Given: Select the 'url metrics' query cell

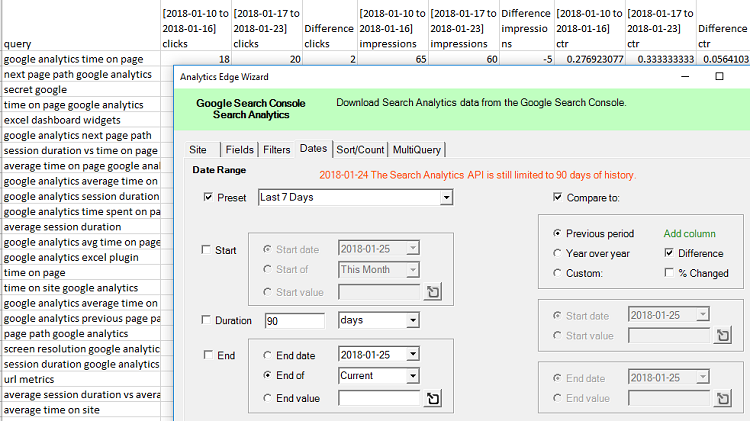Looking at the screenshot, I should [81, 379].
